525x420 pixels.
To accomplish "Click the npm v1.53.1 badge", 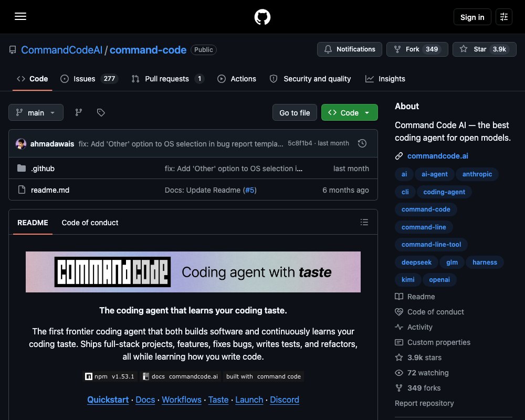I will tap(110, 376).
